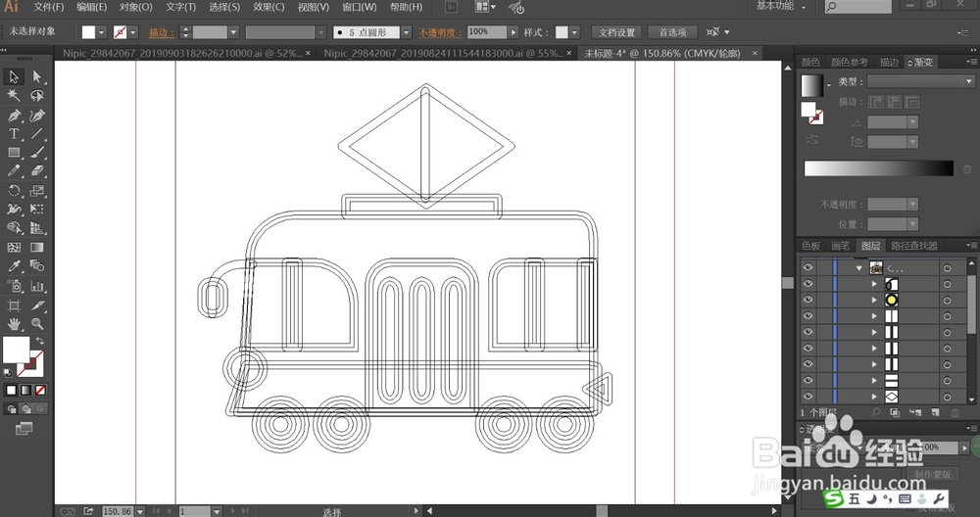Click the gradient slider bar in 渐变 panel
Image resolution: width=980 pixels, height=517 pixels.
(x=879, y=168)
